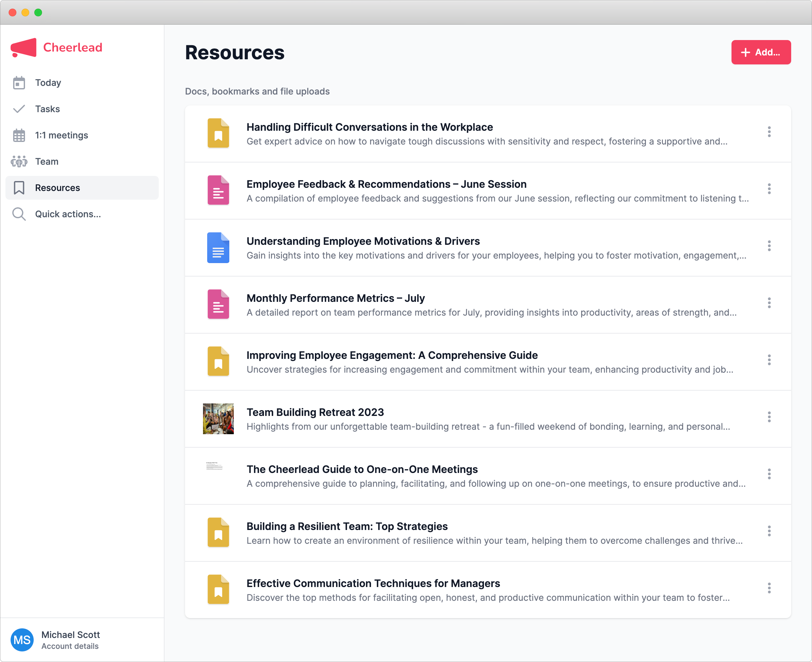Open Team Building Retreat photo thumbnail
The width and height of the screenshot is (812, 662).
pos(218,419)
